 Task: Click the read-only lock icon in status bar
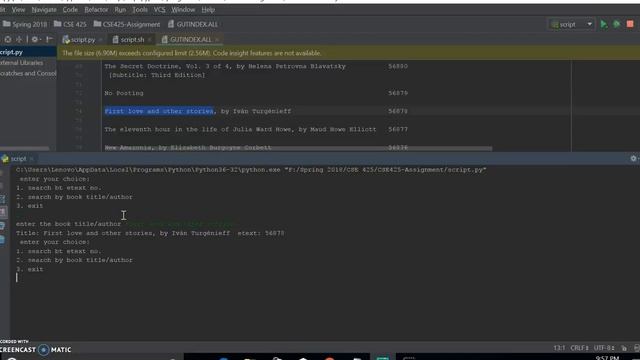pyautogui.click(x=624, y=348)
